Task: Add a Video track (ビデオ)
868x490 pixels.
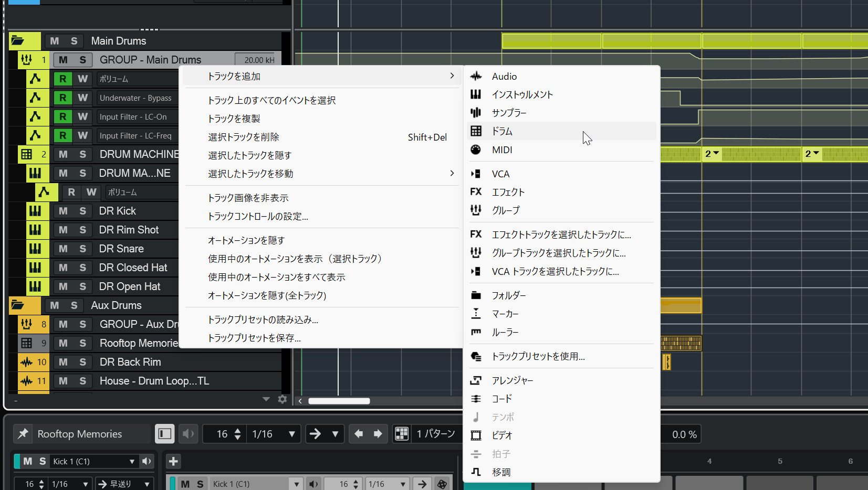Action: [561, 435]
